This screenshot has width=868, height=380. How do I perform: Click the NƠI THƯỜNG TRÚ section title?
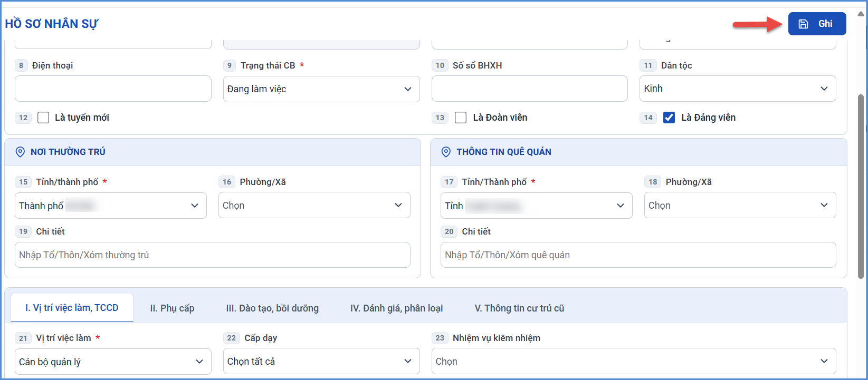click(68, 152)
